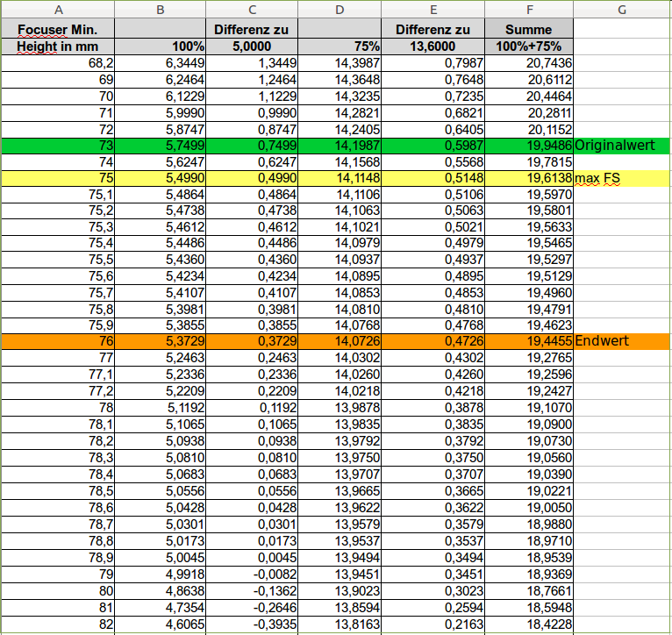The image size is (672, 635).
Task: Select the height cell 78,5
Action: click(x=58, y=491)
